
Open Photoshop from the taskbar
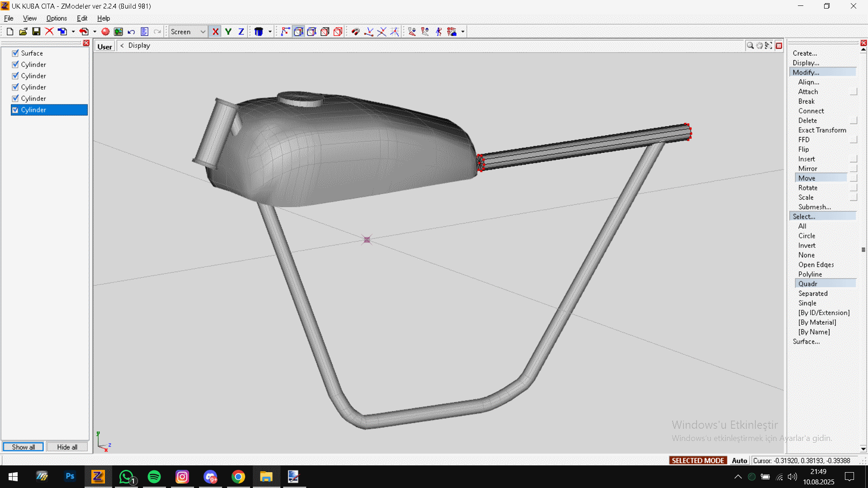pos(70,477)
